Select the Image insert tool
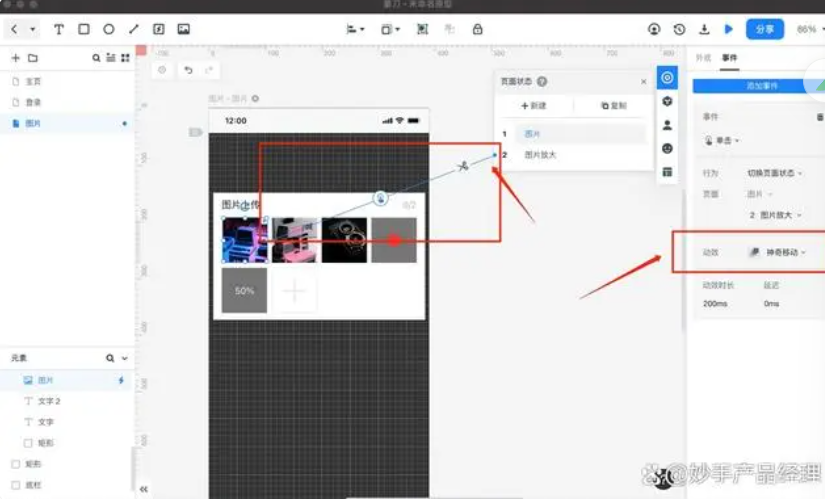Viewport: 825px width, 499px height. [x=183, y=29]
